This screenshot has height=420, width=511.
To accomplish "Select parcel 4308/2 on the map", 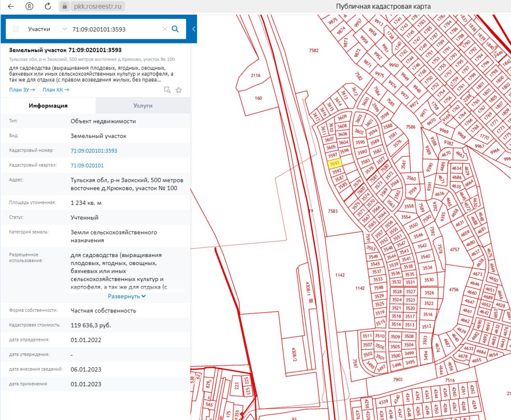I will click(295, 354).
